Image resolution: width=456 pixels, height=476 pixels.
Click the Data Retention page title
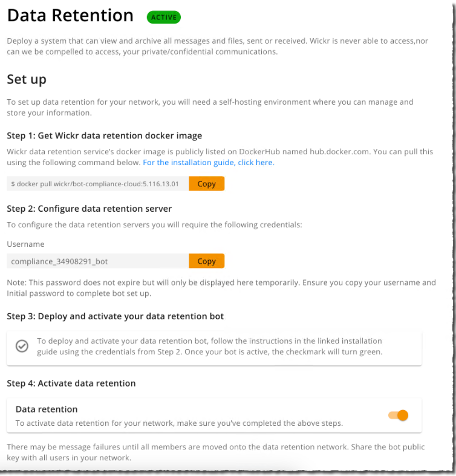tap(70, 16)
